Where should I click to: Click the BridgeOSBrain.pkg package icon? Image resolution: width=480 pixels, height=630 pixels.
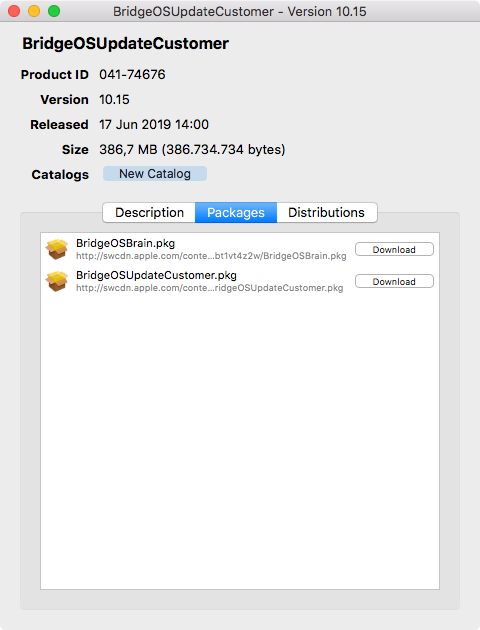click(x=57, y=249)
